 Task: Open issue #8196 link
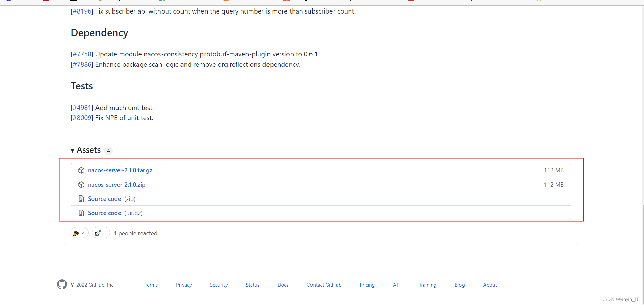[x=82, y=11]
